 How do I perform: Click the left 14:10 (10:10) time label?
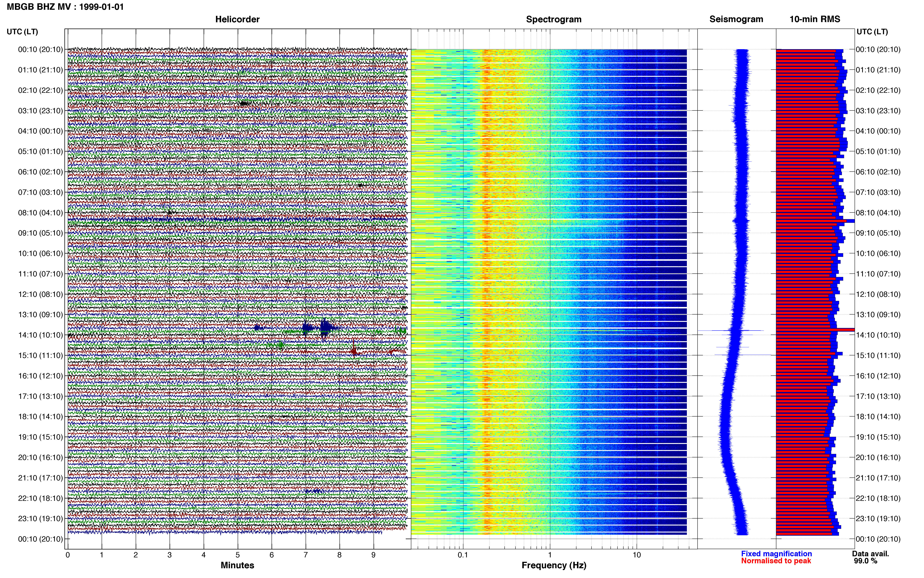(x=41, y=335)
